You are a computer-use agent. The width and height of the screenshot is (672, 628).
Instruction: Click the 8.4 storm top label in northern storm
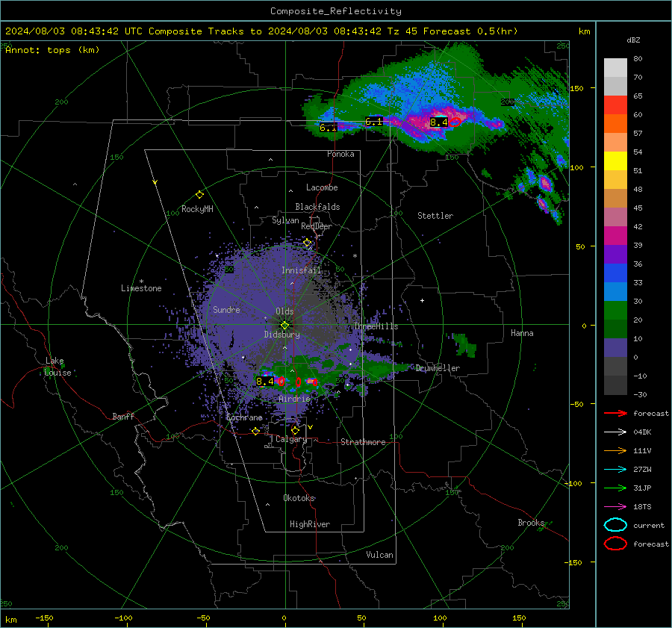[x=439, y=122]
